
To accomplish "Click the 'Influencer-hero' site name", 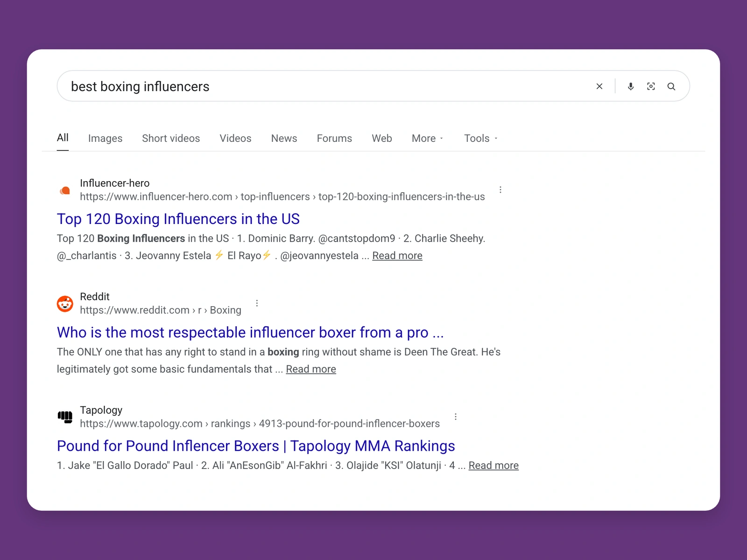I will pyautogui.click(x=115, y=183).
